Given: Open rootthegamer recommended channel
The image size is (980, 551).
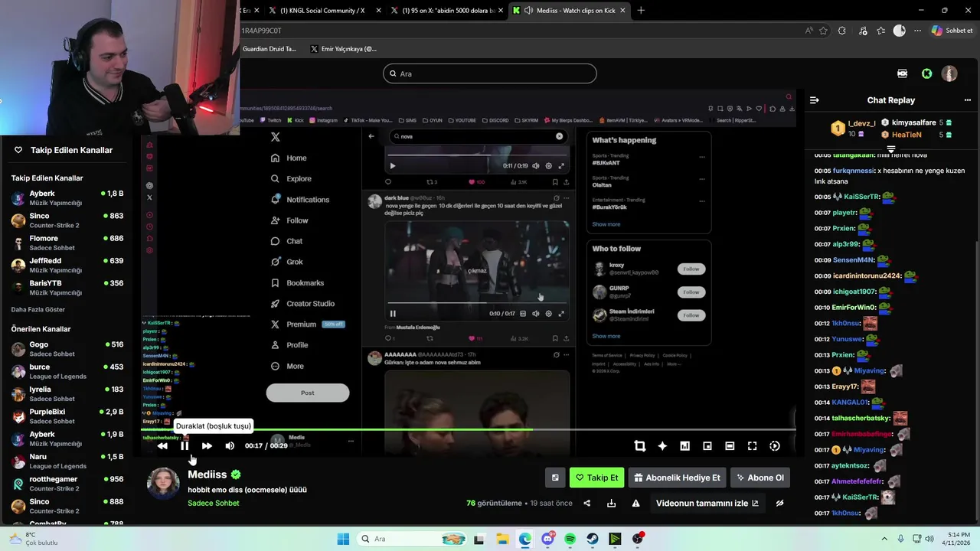Looking at the screenshot, I should click(x=67, y=483).
